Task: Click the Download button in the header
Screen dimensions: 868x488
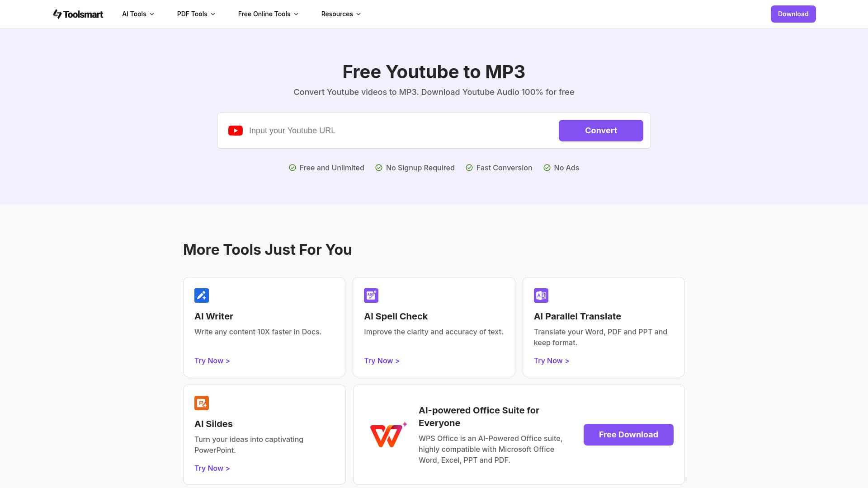Action: 793,14
